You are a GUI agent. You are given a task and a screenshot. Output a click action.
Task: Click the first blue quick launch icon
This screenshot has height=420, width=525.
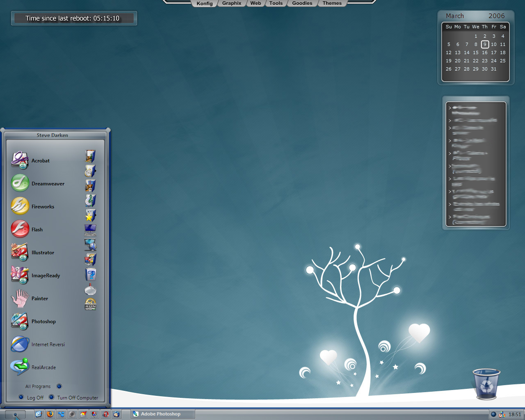click(x=39, y=414)
